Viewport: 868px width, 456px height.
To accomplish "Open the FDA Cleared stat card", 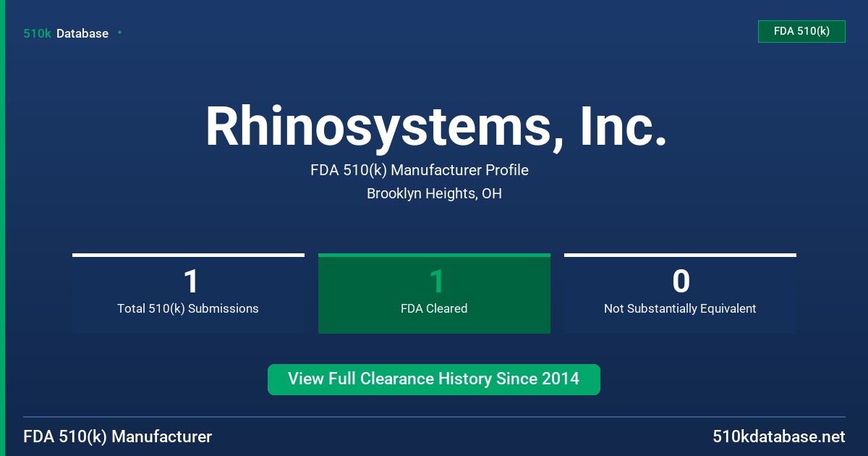I will coord(434,293).
